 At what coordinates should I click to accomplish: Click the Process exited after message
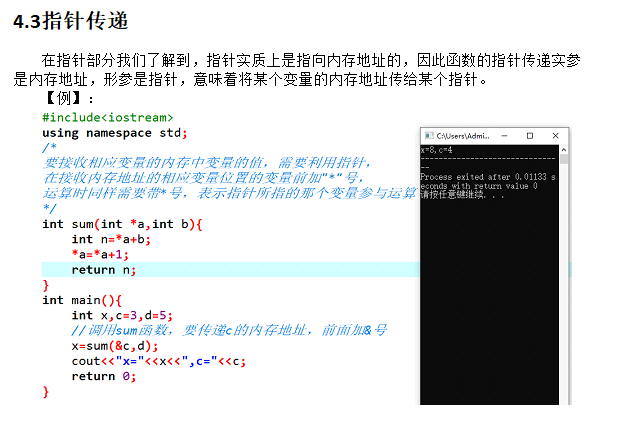tap(488, 181)
